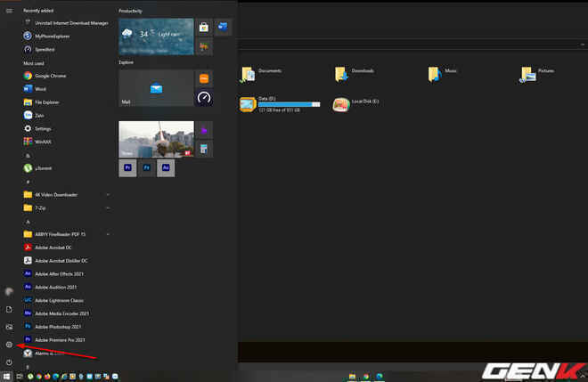Image resolution: width=588 pixels, height=382 pixels.
Task: Open Task View on the taskbar
Action: [x=20, y=377]
